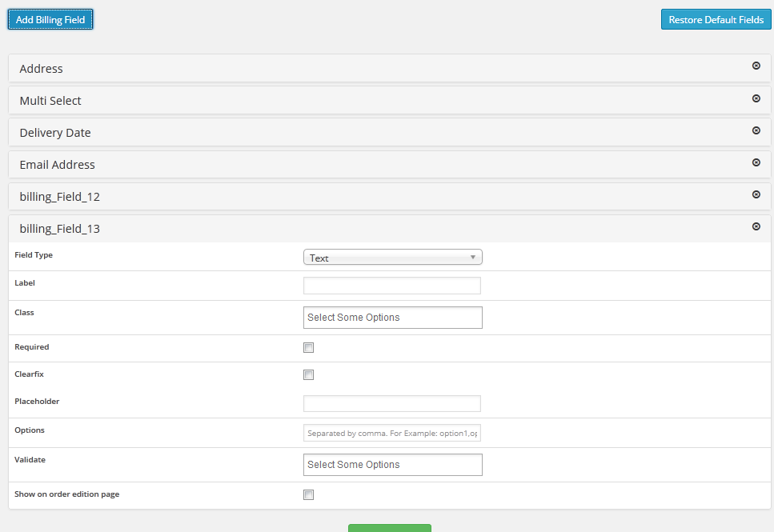This screenshot has height=532, width=774.
Task: Remove the Address billing field
Action: (756, 66)
